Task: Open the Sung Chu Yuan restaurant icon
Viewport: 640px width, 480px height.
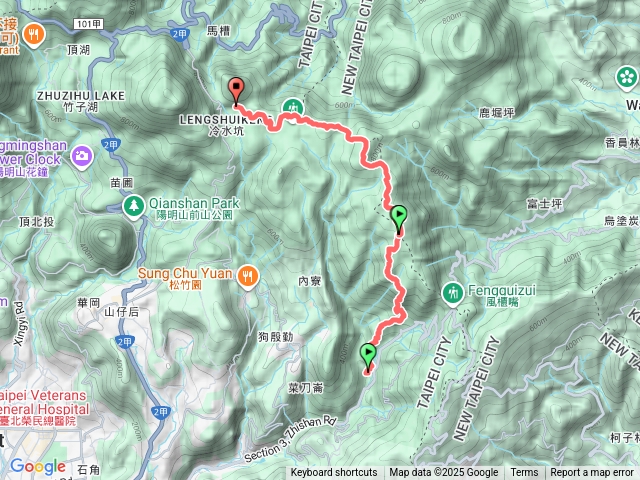Action: coord(247,278)
